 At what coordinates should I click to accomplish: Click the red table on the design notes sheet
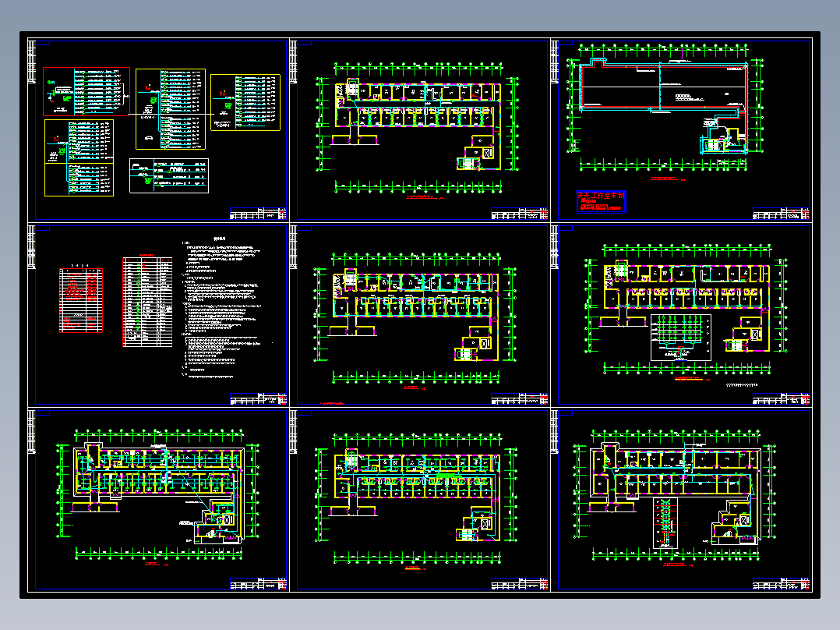pos(80,300)
